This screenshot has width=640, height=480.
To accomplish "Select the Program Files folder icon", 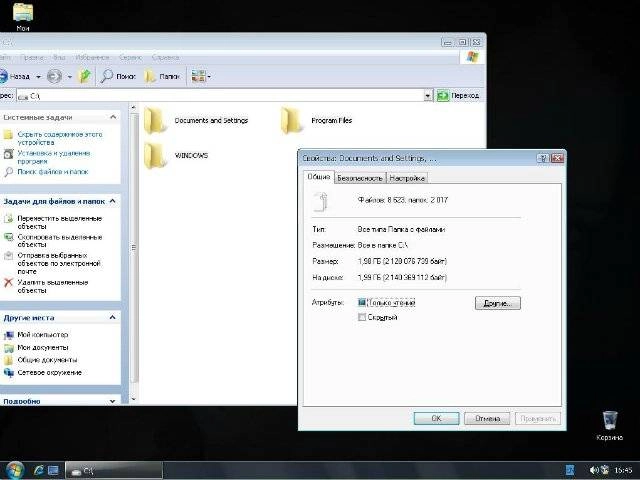I will coord(291,120).
